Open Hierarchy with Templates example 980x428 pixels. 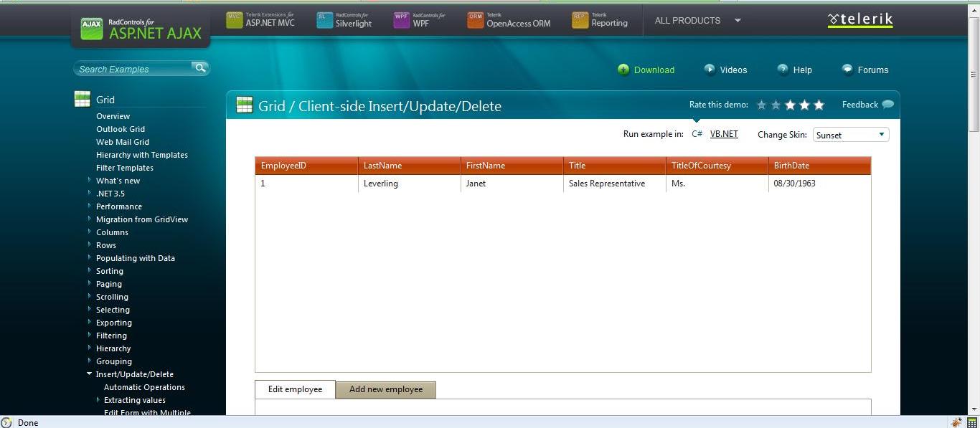(142, 155)
